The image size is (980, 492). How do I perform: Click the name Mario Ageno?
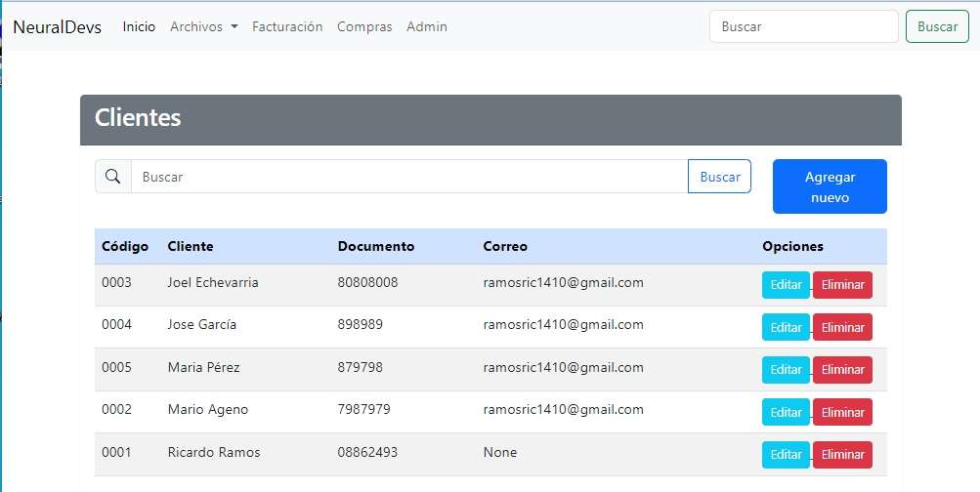point(207,410)
